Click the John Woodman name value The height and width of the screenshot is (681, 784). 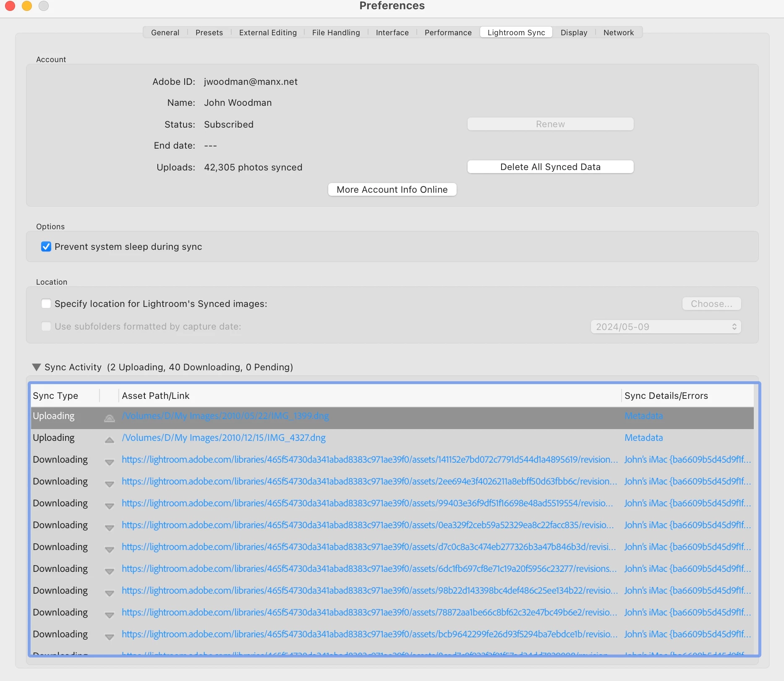238,102
